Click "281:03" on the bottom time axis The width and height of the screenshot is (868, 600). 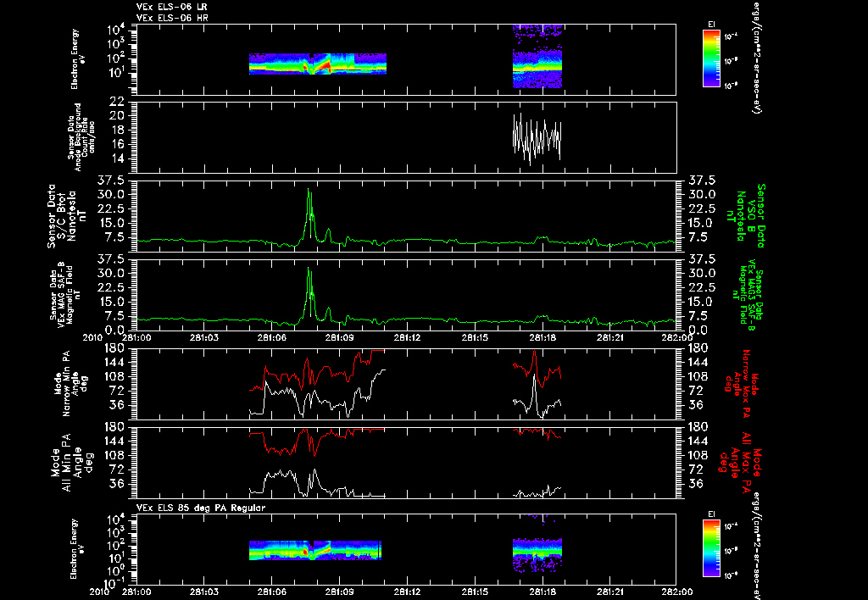click(x=203, y=592)
